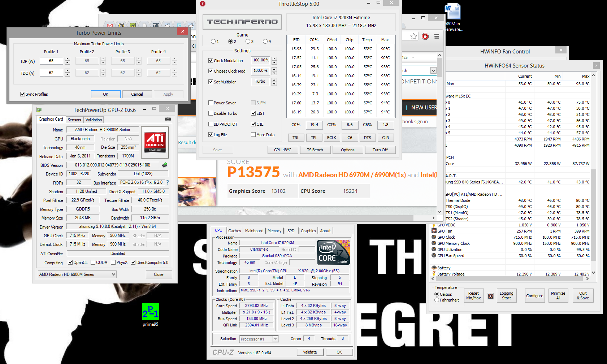
Task: Decrease Chipset Clock Mod percentage with down arrow
Action: (x=274, y=73)
